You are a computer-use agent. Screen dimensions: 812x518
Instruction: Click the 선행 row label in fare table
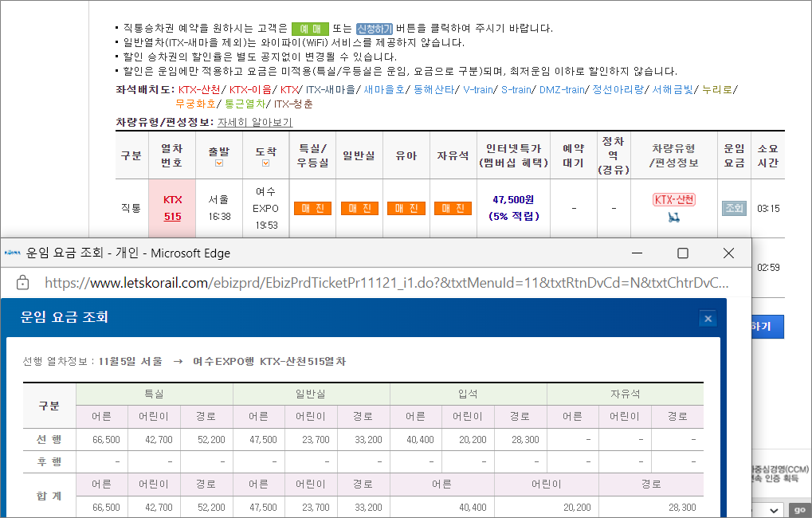49,439
